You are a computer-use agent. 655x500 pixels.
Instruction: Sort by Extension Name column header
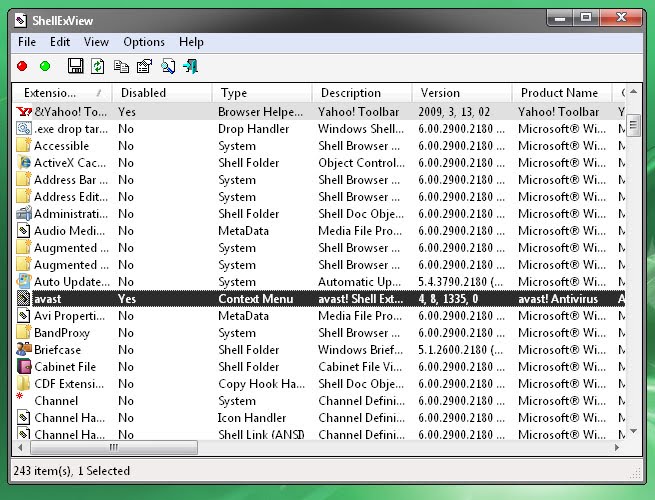63,93
